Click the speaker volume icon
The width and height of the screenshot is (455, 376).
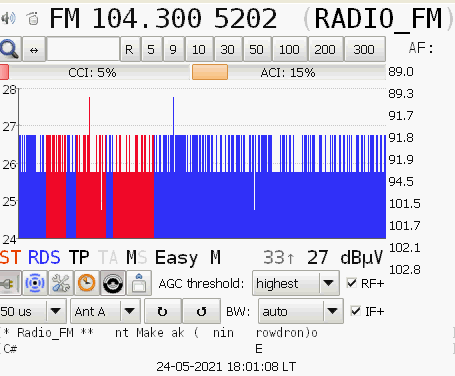8,18
